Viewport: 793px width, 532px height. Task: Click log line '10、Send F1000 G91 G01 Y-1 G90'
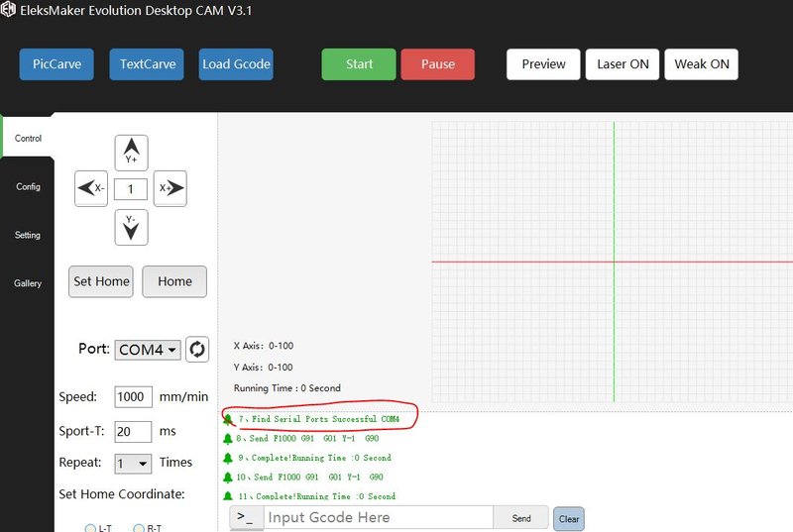click(309, 477)
